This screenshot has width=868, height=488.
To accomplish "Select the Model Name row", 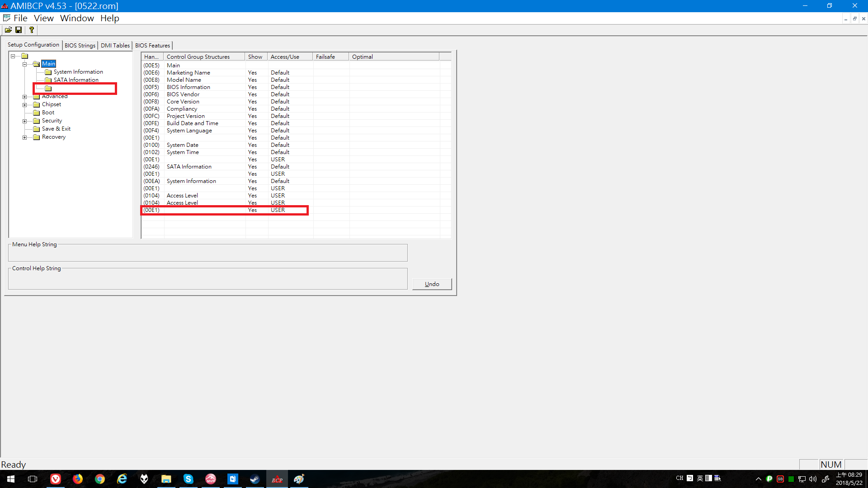I will [x=296, y=80].
